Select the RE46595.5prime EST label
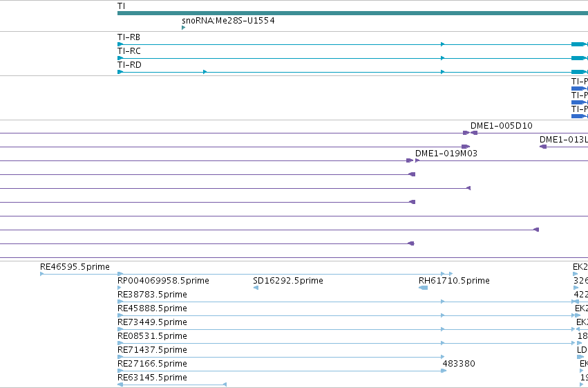The height and width of the screenshot is (388, 588). coord(75,267)
